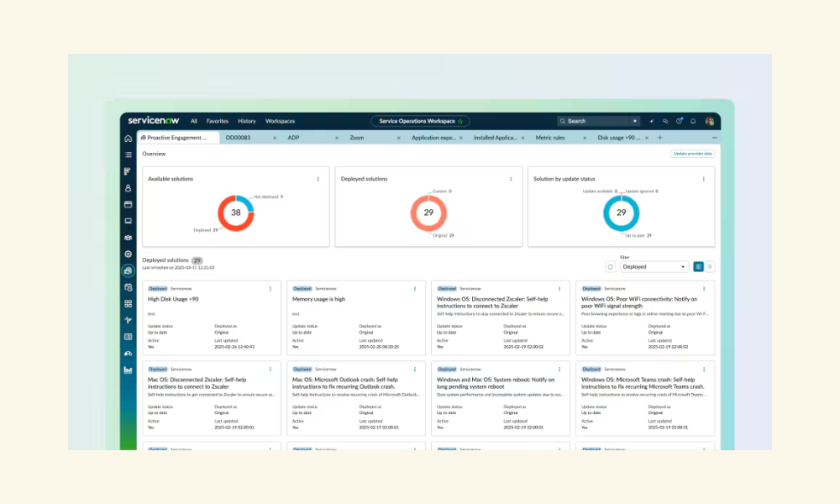This screenshot has height=504, width=840.
Task: Open the group of users sidebar icon
Action: tap(128, 238)
